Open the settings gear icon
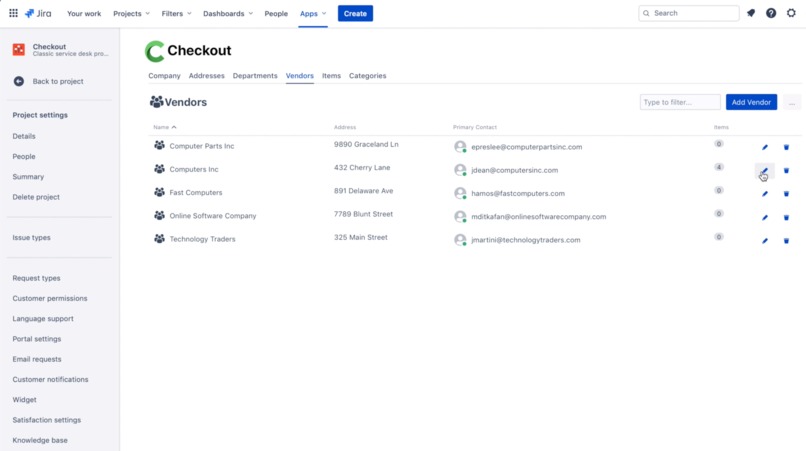This screenshot has height=451, width=806. [x=791, y=13]
